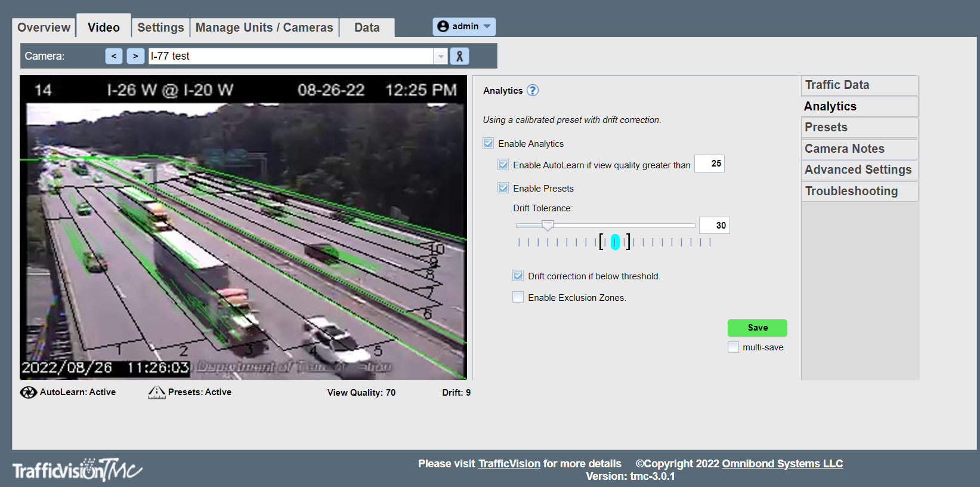Expand the camera selection dropdown arrow
Viewport: 980px width, 487px height.
tap(441, 56)
